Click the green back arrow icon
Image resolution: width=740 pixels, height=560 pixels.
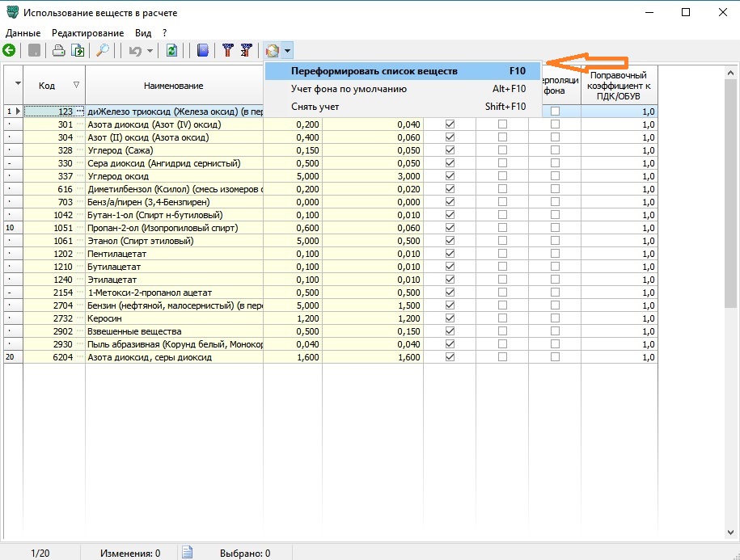pos(10,51)
